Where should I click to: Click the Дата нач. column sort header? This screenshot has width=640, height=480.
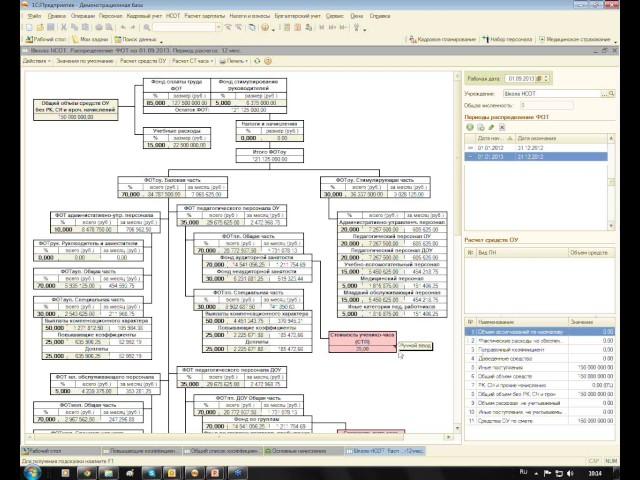(495, 138)
